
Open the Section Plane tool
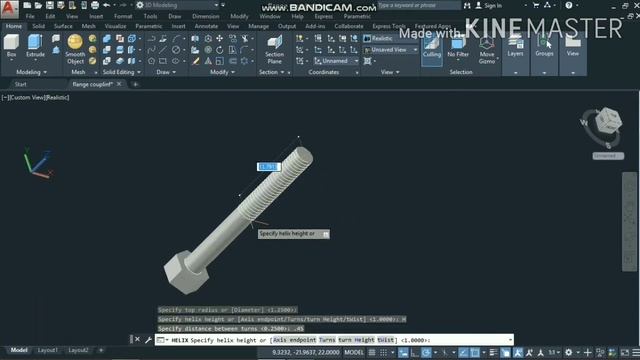274,49
